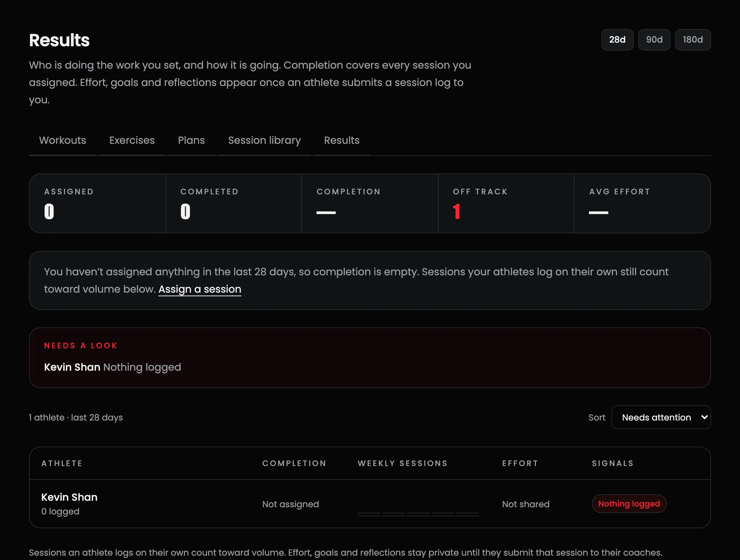Open the Needs attention sort dropdown
The image size is (740, 560).
661,417
